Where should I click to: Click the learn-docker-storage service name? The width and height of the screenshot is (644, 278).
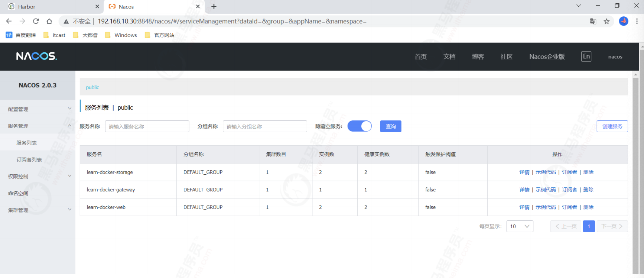click(x=110, y=172)
